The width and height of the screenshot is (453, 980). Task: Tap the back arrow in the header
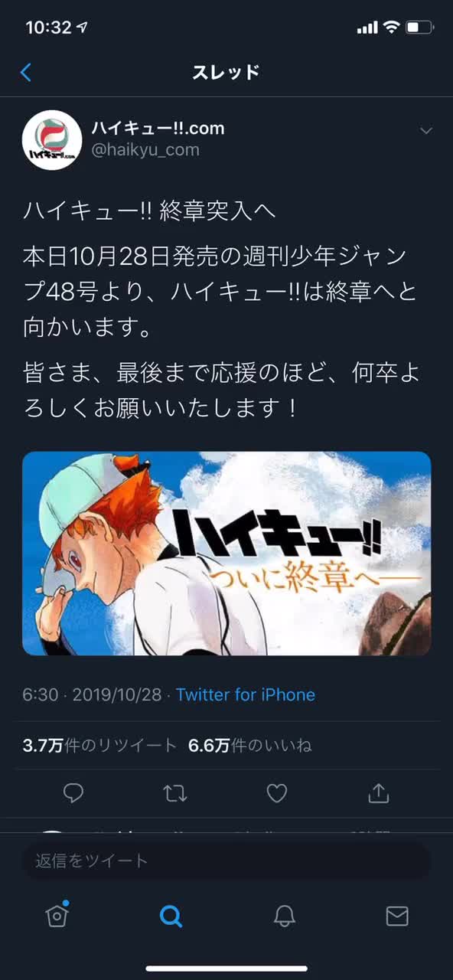point(26,73)
